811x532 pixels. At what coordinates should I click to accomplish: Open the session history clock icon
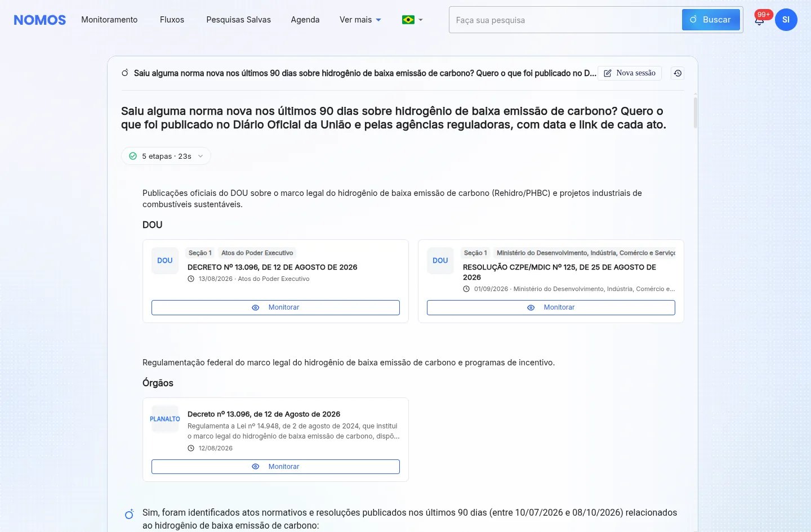(678, 73)
